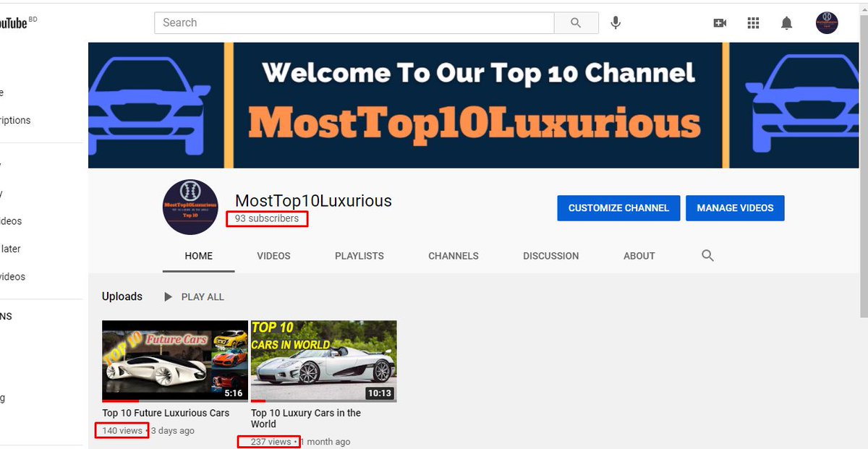Image resolution: width=868 pixels, height=449 pixels.
Task: Click the MostTop10Luxurious channel profile picture
Action: point(190,207)
